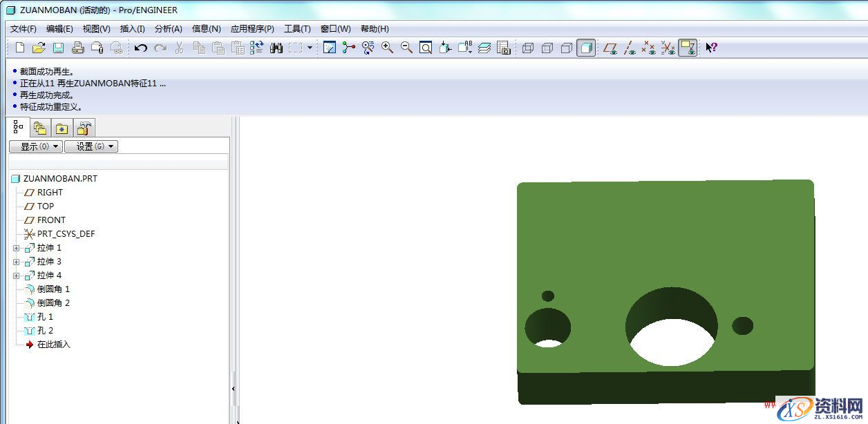Click the Undo arrow icon

tap(141, 48)
